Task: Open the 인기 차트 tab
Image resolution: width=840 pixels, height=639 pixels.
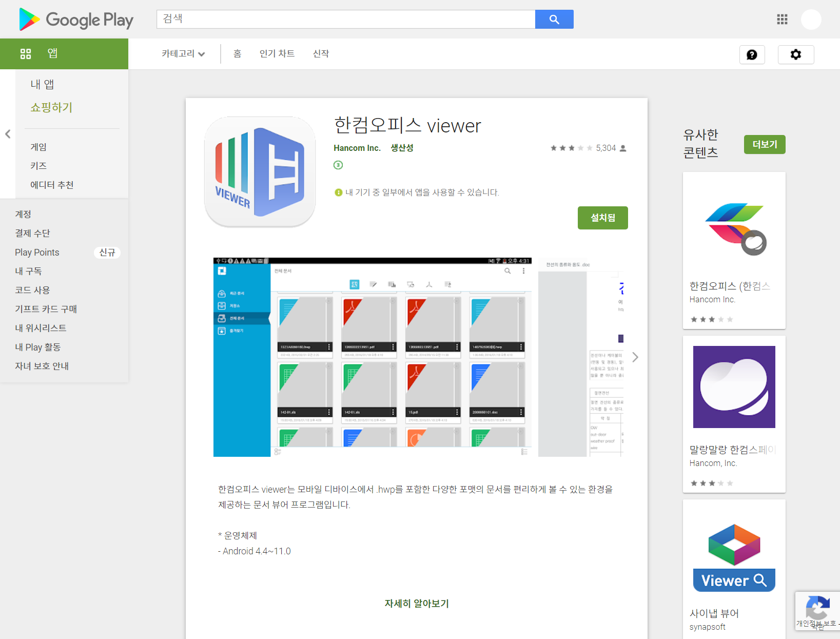Action: [277, 53]
